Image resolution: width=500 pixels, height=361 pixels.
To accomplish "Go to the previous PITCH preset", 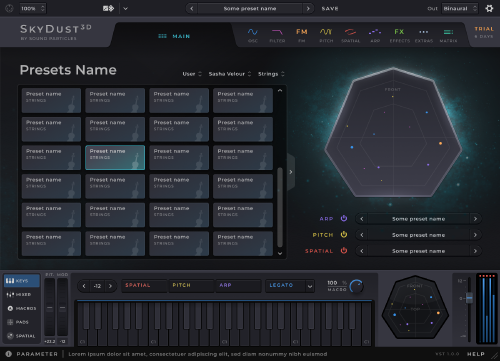I will point(362,235).
